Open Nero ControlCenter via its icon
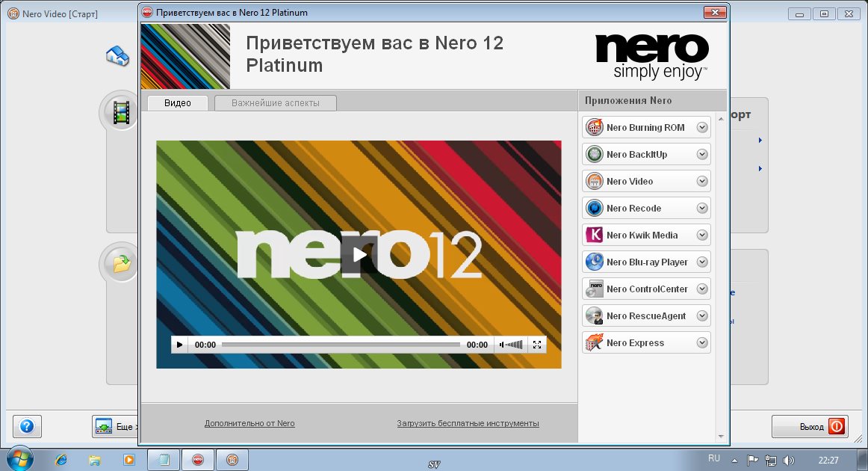 pos(595,289)
